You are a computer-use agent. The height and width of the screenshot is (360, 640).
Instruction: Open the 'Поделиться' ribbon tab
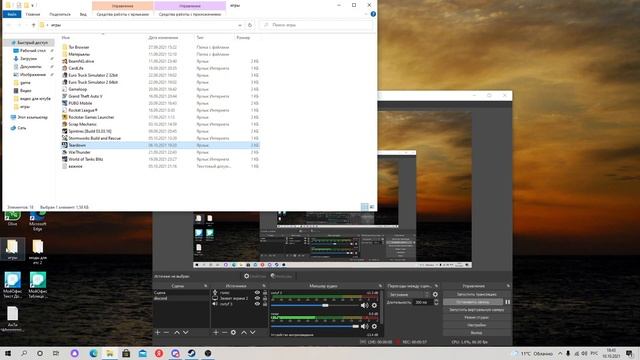tap(60, 14)
